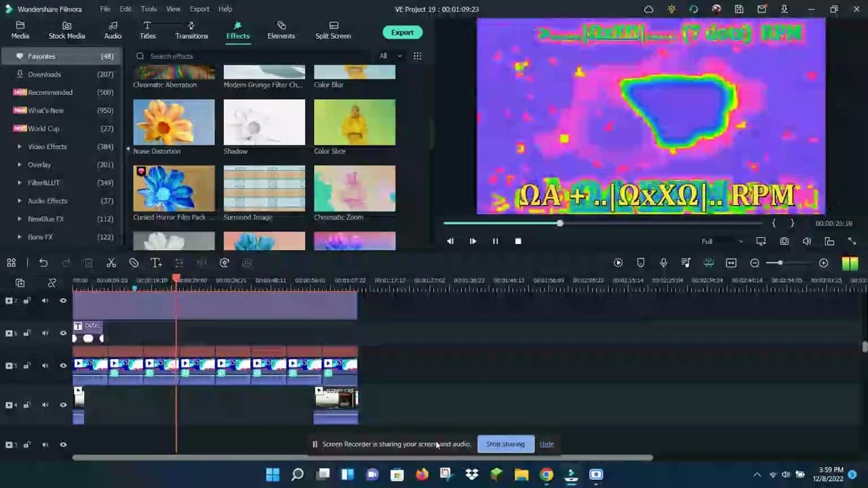Open the Audio mixer icon
The width and height of the screenshot is (868, 488).
[686, 263]
